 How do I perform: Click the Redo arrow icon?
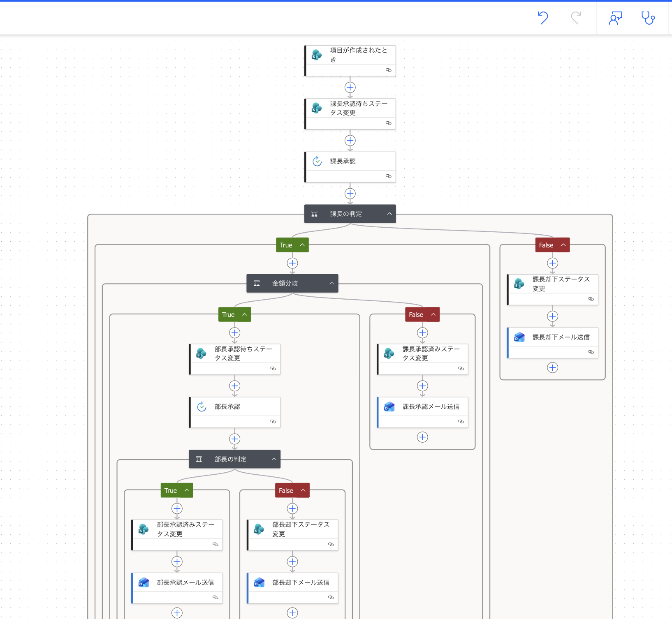tap(576, 18)
